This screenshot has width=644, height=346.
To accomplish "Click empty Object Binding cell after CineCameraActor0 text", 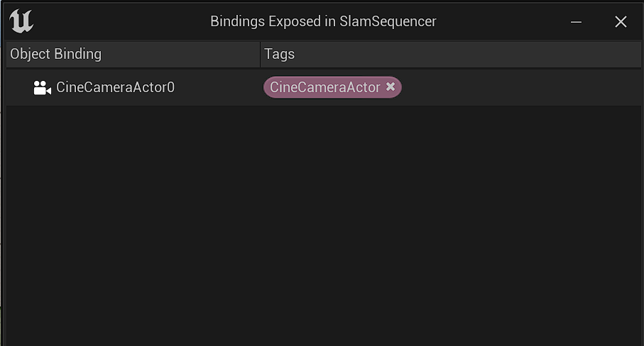I will click(217, 87).
